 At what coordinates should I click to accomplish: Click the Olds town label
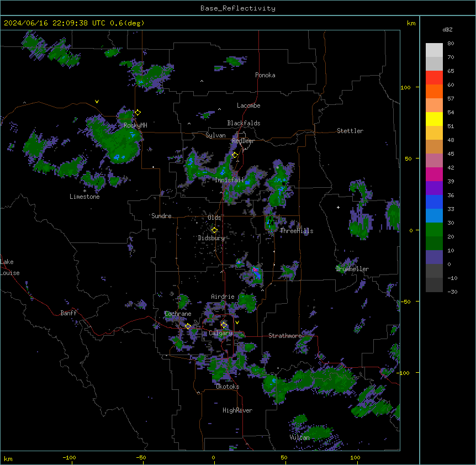coord(214,218)
